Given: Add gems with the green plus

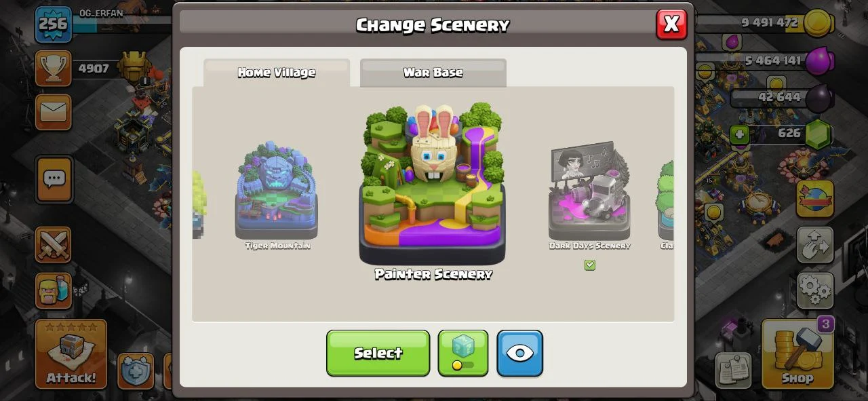Looking at the screenshot, I should click(739, 134).
